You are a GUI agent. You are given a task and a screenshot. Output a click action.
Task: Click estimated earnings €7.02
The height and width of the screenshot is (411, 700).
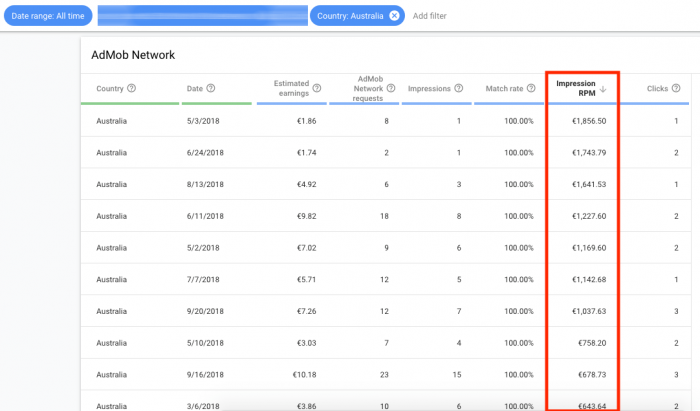[x=306, y=248]
